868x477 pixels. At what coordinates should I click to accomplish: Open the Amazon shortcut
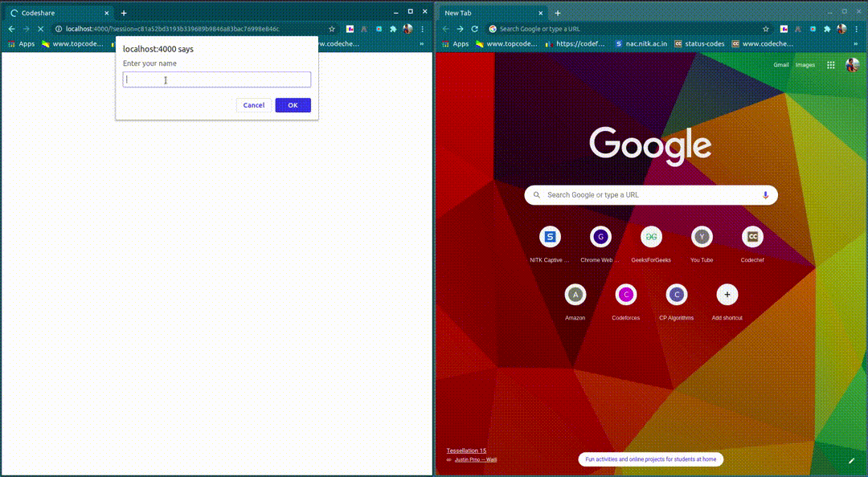coord(575,302)
